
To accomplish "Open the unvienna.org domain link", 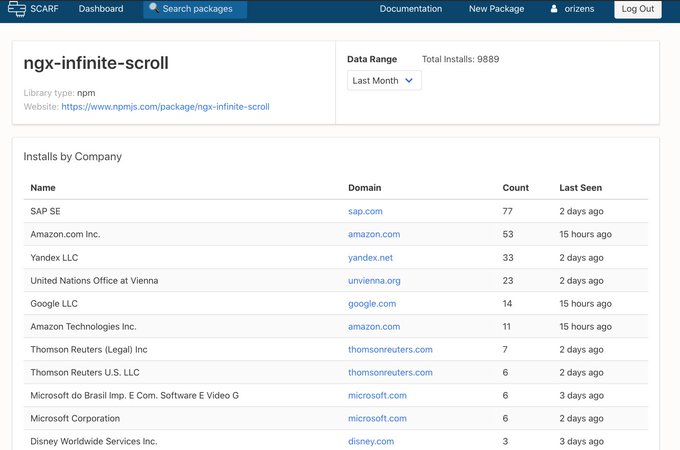I will click(374, 280).
